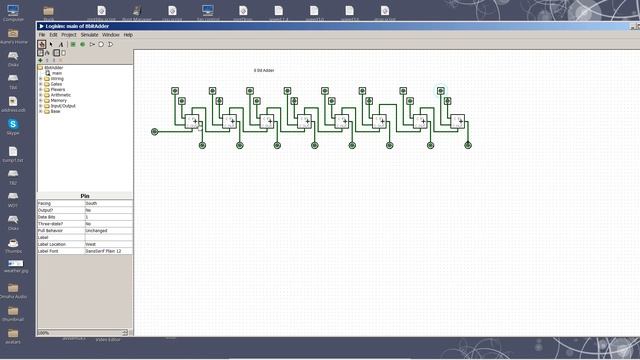Click the '8 Bit Adder' canvas label
Viewport: 640px width, 360px height.
pyautogui.click(x=264, y=70)
